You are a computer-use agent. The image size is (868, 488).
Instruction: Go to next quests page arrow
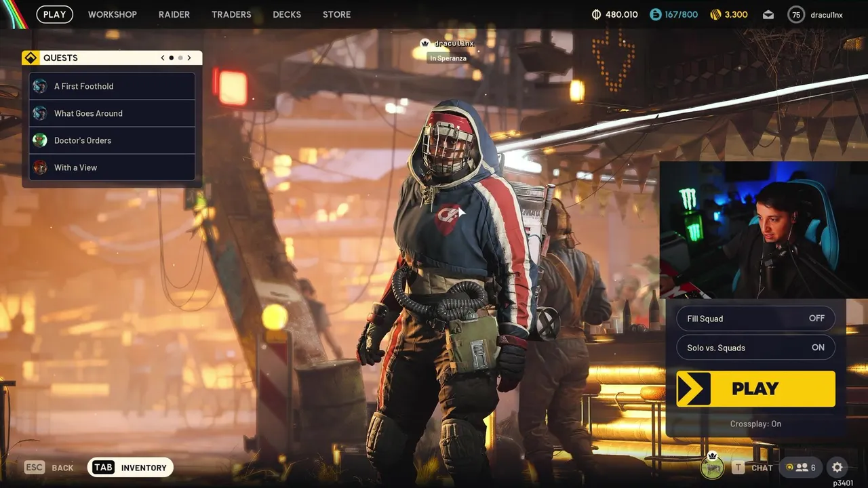189,58
